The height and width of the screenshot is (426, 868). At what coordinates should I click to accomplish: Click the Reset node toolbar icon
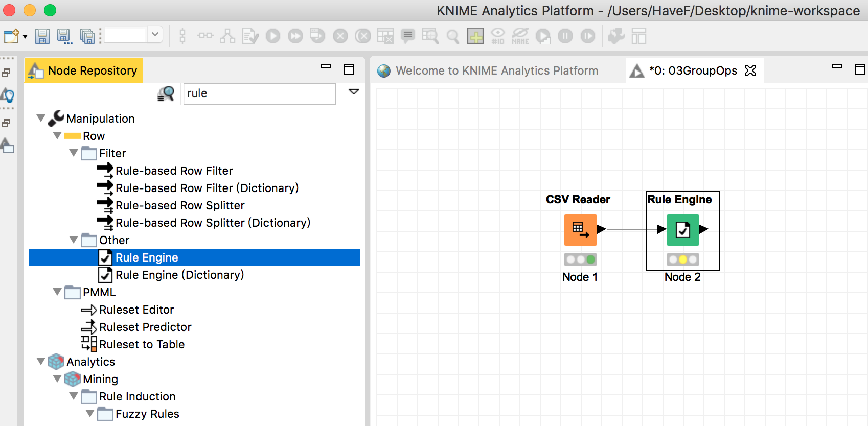[385, 36]
